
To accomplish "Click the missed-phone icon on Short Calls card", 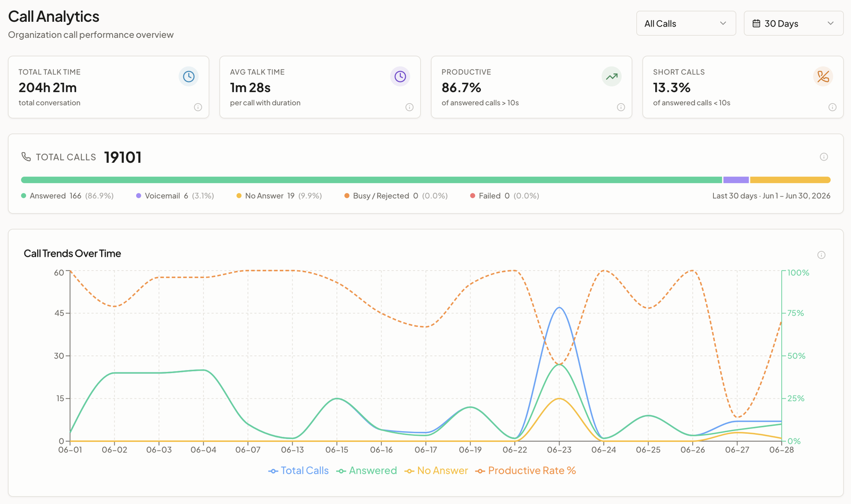I will point(823,77).
